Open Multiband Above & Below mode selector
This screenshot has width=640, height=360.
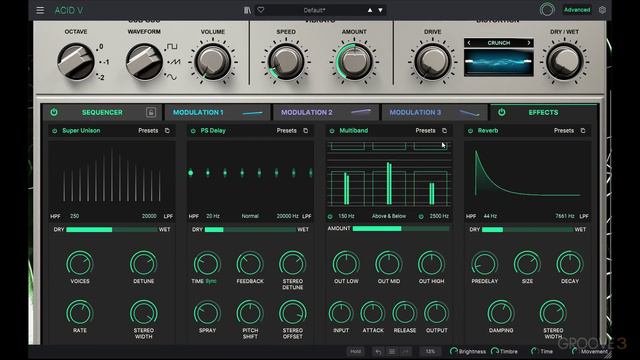coord(389,216)
